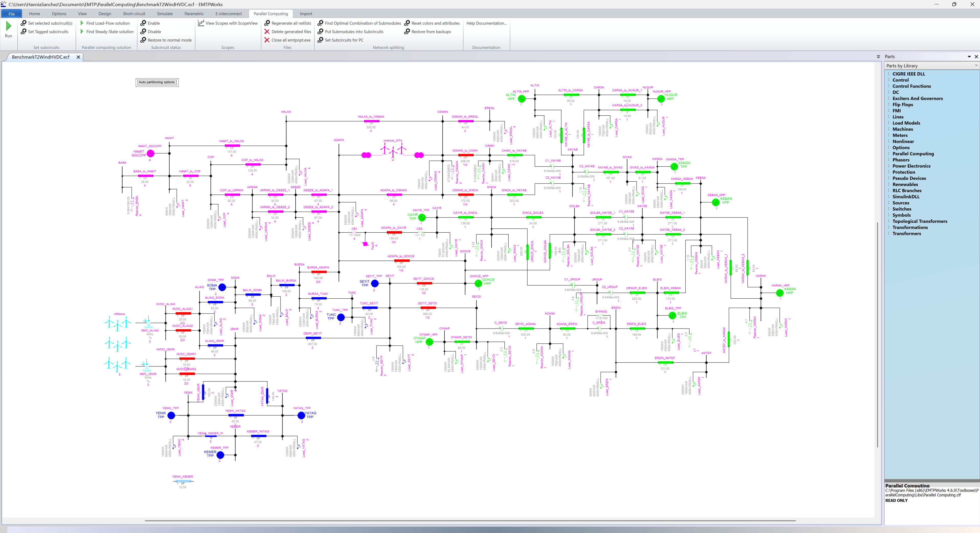Click Find Load-Flow solution play icon

point(82,23)
